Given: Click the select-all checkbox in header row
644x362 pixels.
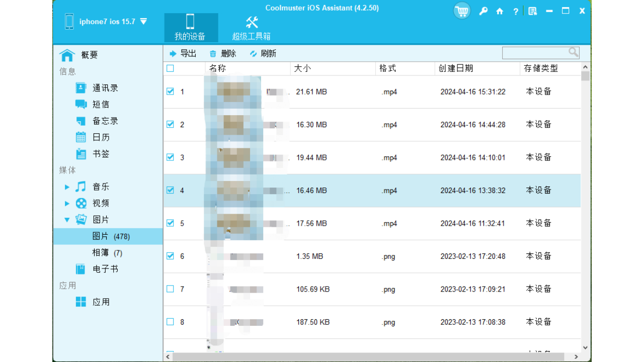Looking at the screenshot, I should tap(170, 68).
